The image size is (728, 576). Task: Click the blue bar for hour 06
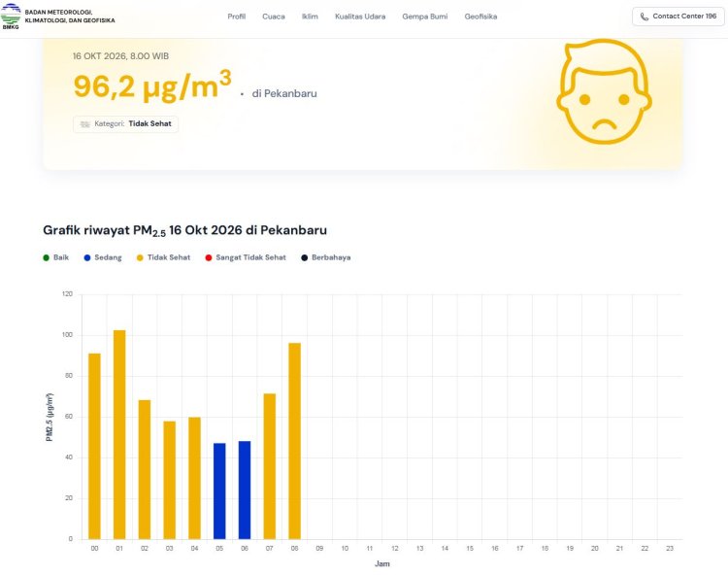245,491
